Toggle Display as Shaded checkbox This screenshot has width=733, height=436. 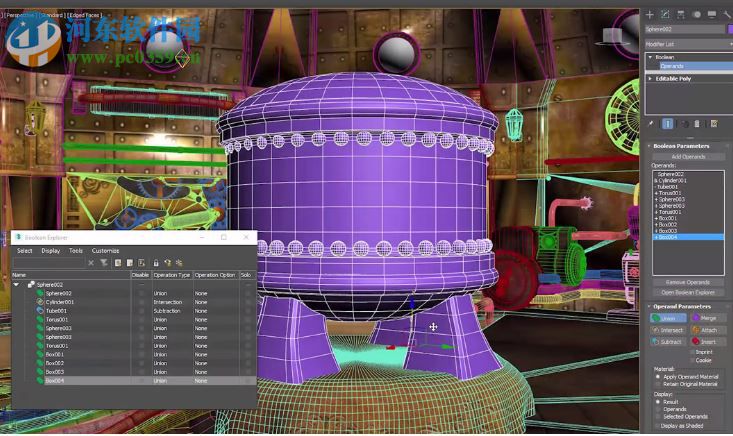coord(658,426)
